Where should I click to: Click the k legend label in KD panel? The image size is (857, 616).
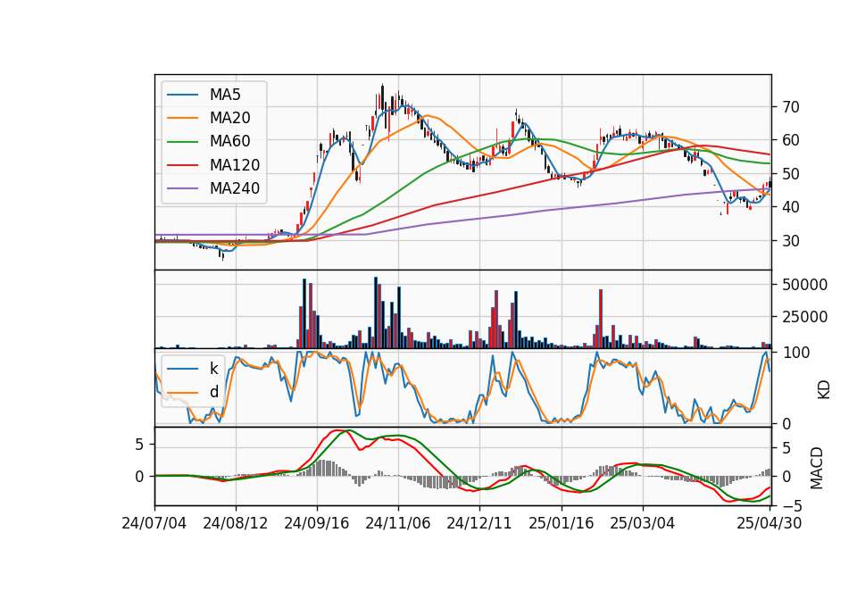pyautogui.click(x=213, y=369)
